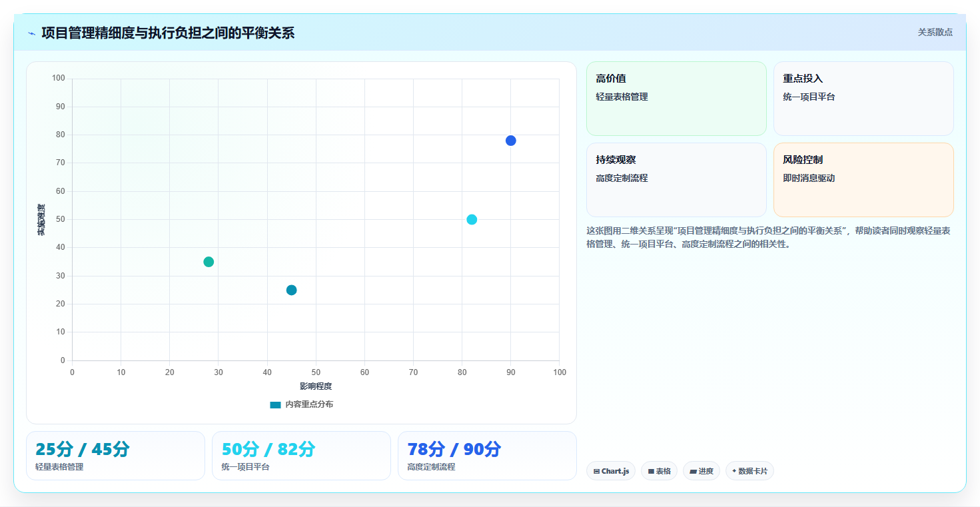Open the 高价值 quadrant card
980x507 pixels.
pos(676,99)
